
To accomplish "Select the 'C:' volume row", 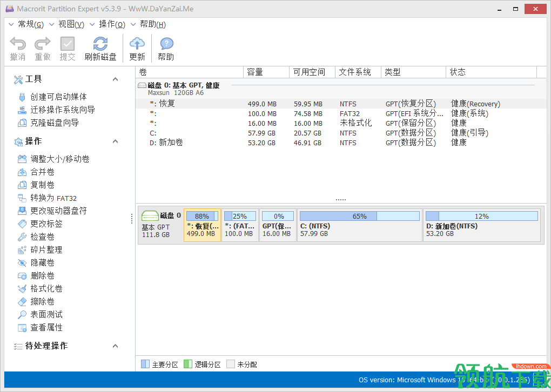I will 341,133.
